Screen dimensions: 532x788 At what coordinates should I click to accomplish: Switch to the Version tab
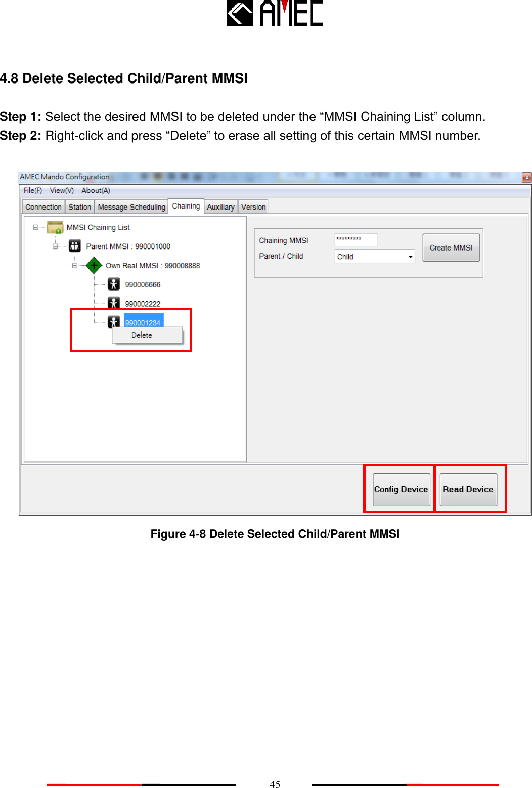[x=253, y=207]
